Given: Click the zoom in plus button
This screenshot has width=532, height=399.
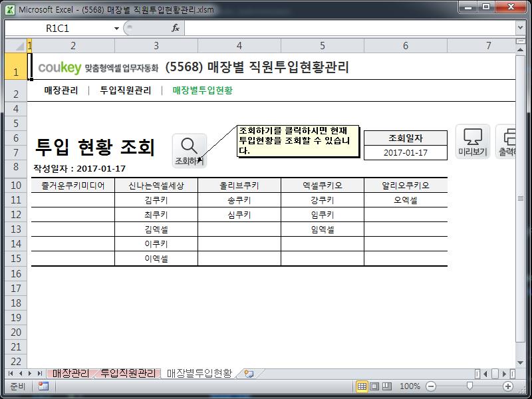Looking at the screenshot, I should pyautogui.click(x=508, y=386).
